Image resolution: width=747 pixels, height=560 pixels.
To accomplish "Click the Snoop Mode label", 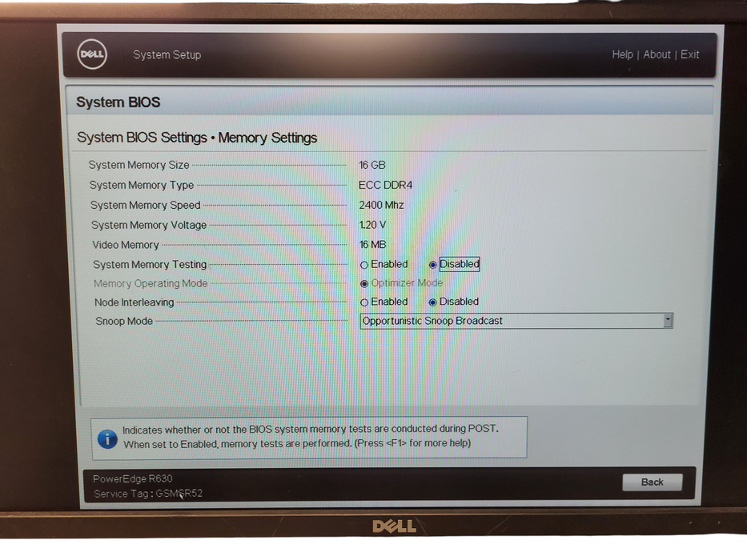I will pyautogui.click(x=124, y=321).
